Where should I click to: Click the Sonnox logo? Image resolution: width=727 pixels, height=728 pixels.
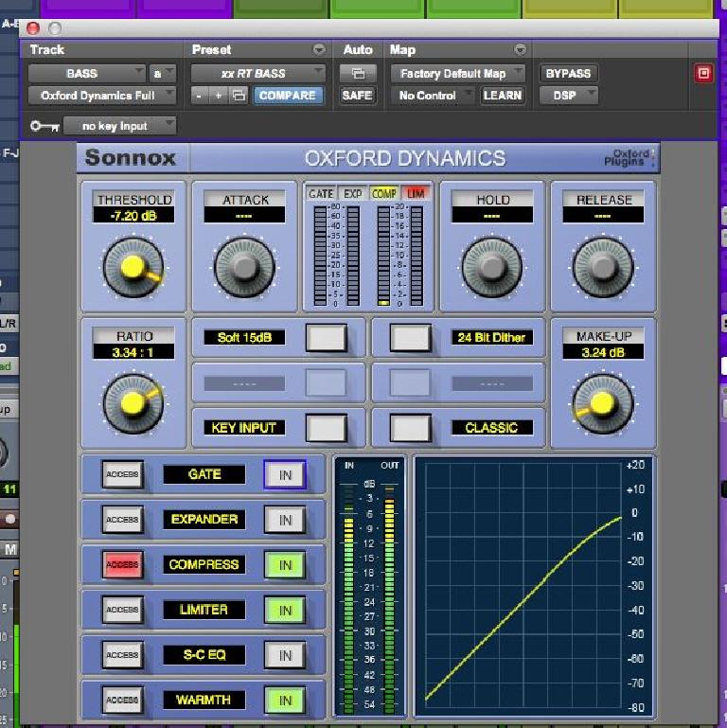point(131,157)
